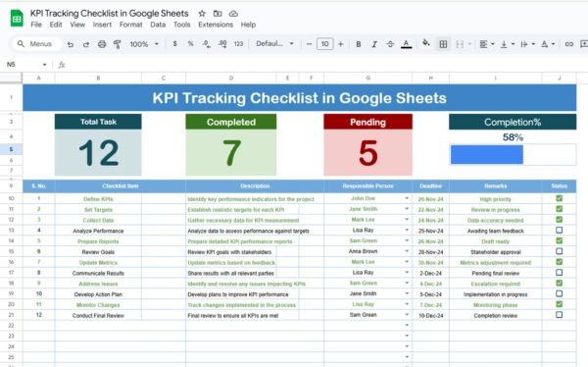Open the fill color bucket
Viewport: 588px width, 367px height.
426,43
